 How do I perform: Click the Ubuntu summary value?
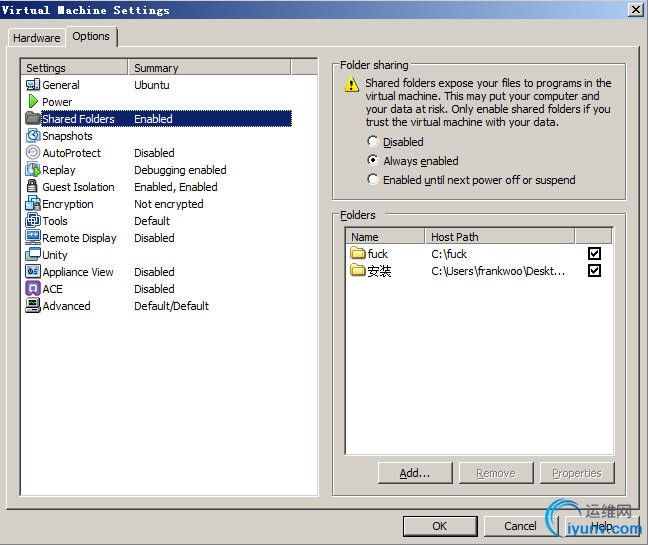[x=152, y=85]
